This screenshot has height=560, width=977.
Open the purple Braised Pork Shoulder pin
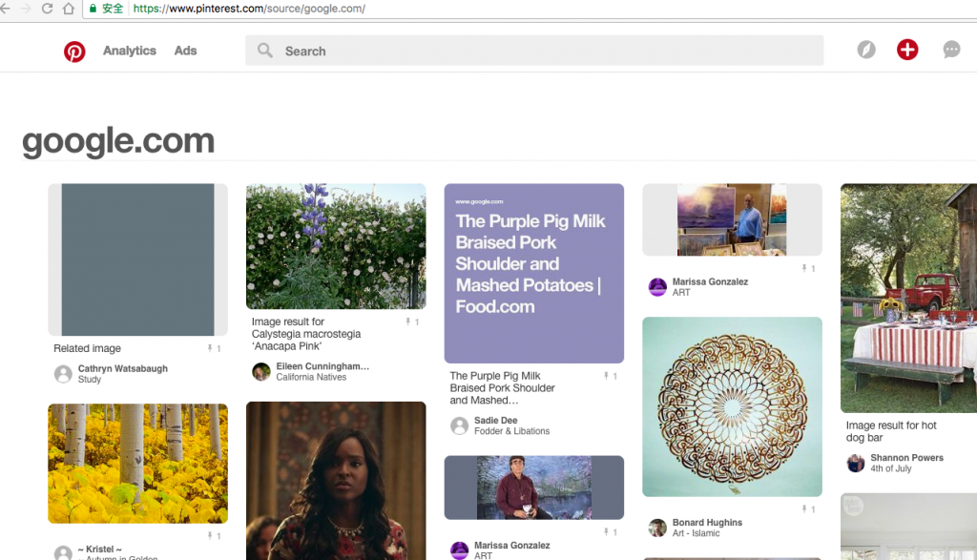click(x=534, y=274)
